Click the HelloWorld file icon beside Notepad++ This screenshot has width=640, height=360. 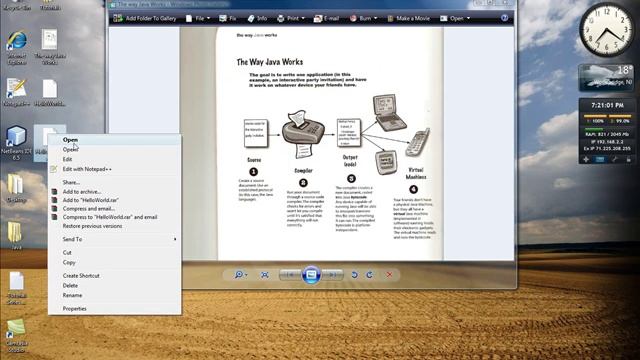[x=50, y=92]
